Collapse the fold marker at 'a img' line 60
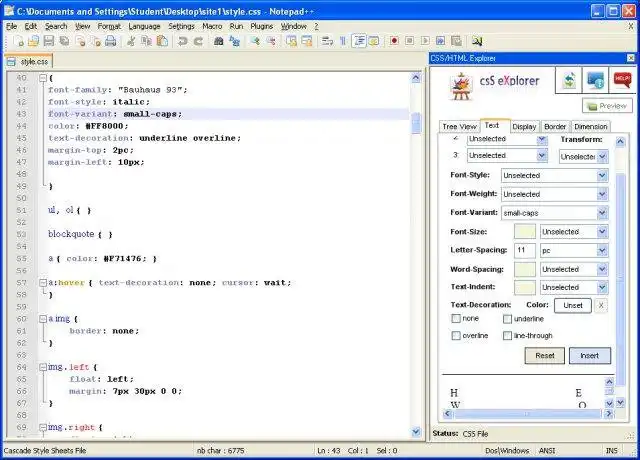The width and height of the screenshot is (640, 460). 43,319
